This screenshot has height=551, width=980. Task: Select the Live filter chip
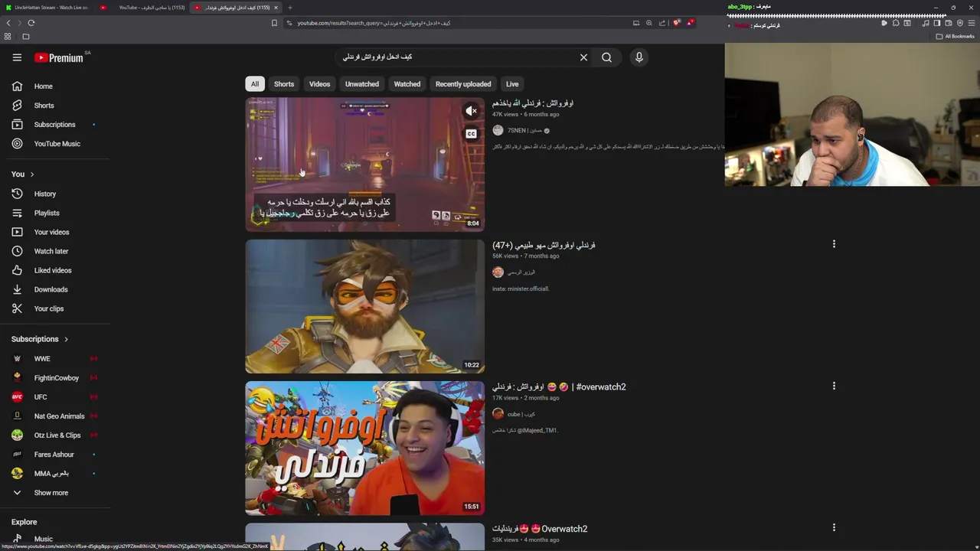(x=512, y=84)
